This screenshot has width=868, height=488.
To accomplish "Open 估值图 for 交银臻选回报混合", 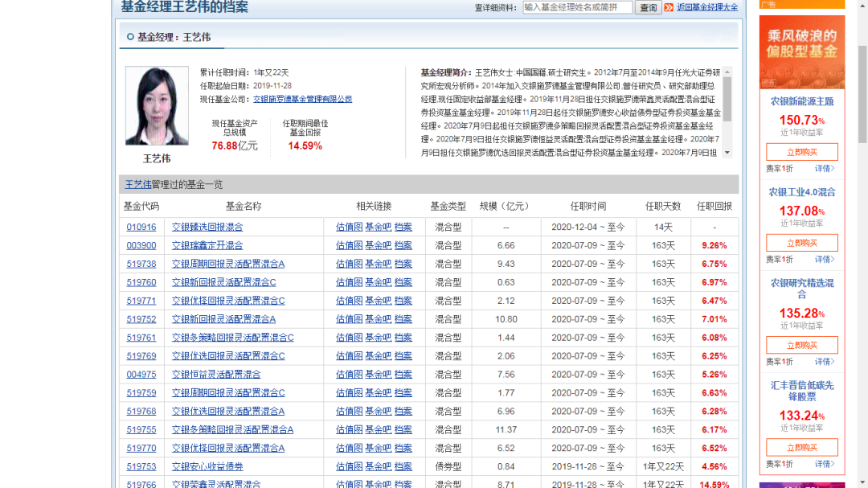I will (x=349, y=227).
